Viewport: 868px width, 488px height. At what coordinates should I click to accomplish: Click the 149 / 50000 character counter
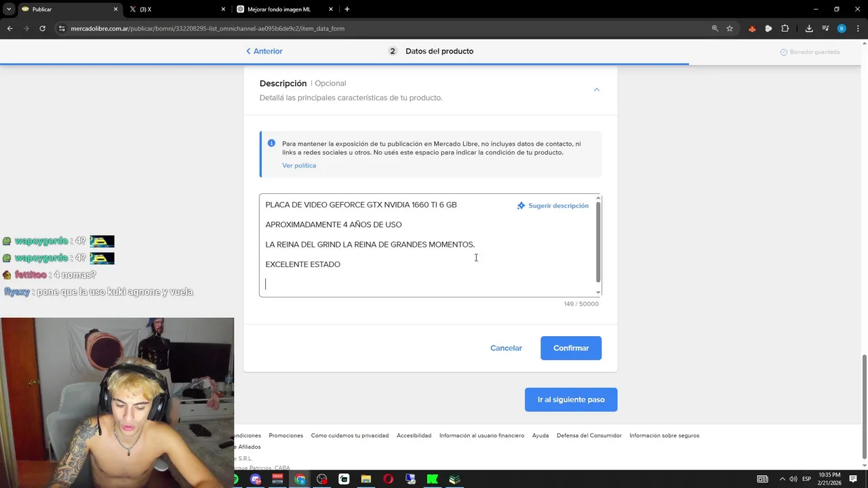click(x=581, y=304)
